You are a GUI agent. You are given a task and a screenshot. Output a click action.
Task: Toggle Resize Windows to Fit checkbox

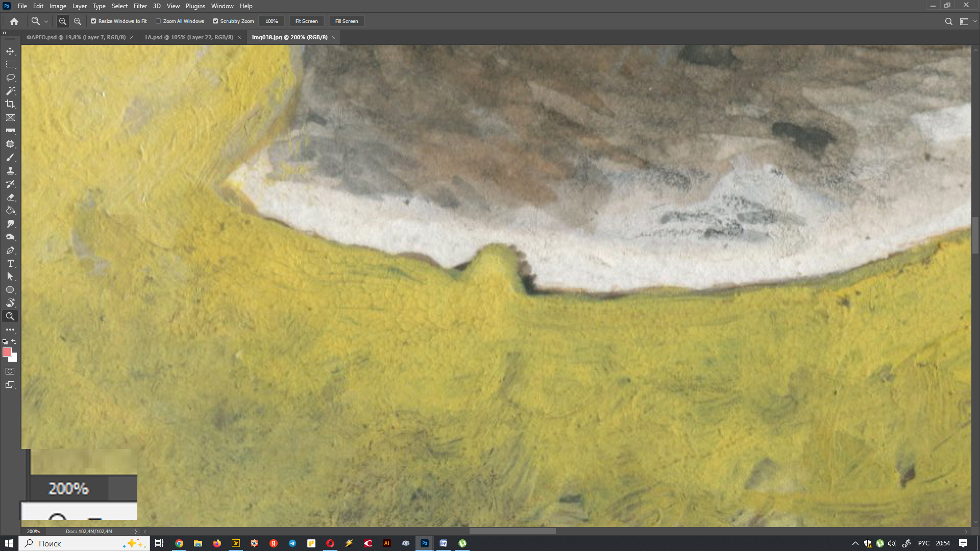point(93,21)
